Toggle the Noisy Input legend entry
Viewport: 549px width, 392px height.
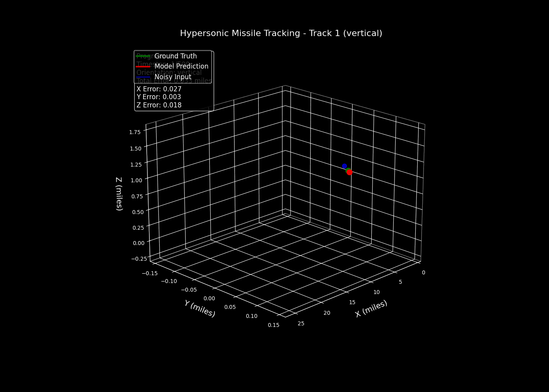pos(173,77)
